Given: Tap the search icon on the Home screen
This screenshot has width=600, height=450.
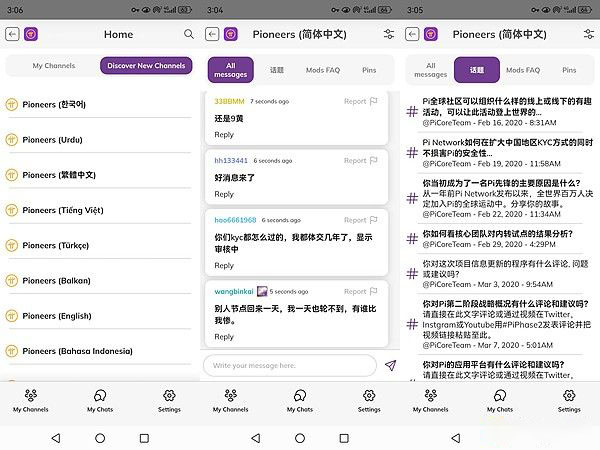Looking at the screenshot, I should pos(189,34).
